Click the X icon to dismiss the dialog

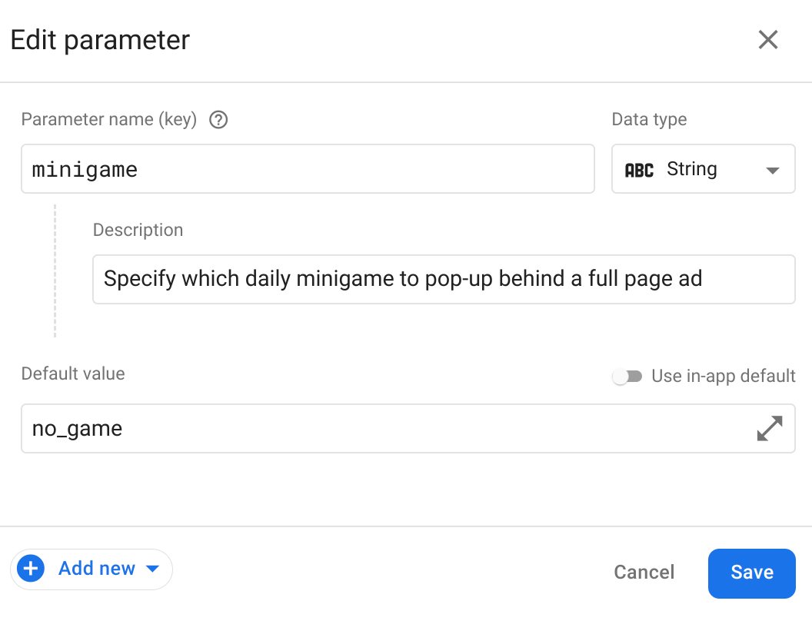(767, 39)
